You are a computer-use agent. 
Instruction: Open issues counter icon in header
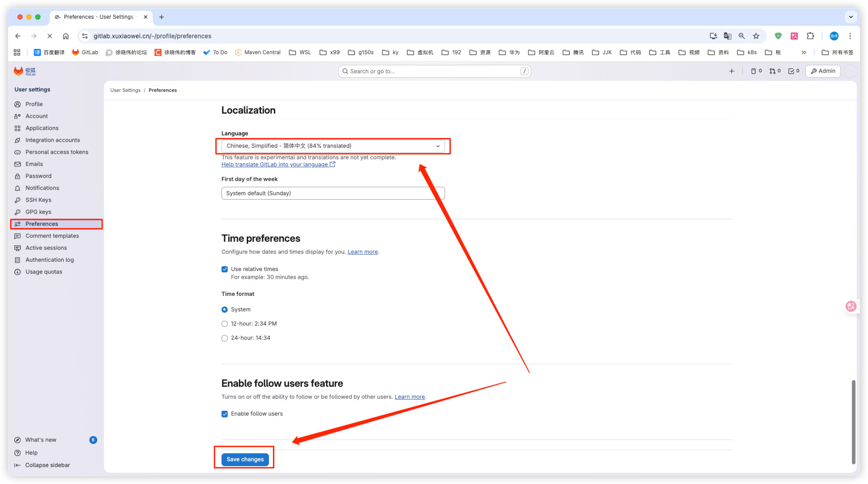coord(756,71)
